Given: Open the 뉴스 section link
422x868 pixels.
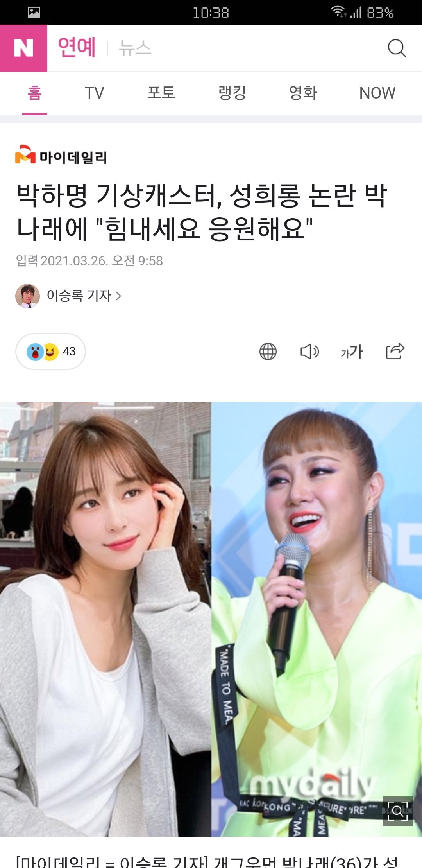Looking at the screenshot, I should pos(135,48).
